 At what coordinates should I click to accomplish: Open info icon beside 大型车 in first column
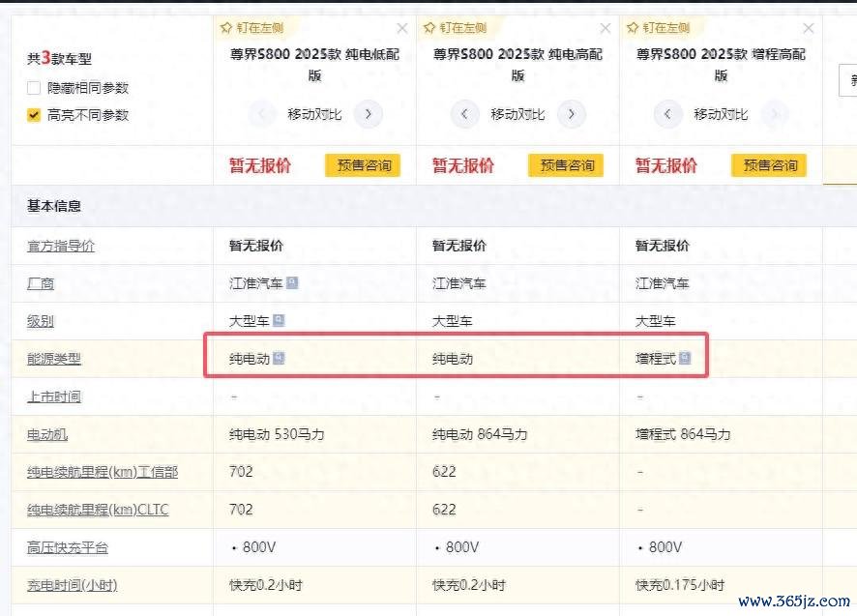(279, 320)
